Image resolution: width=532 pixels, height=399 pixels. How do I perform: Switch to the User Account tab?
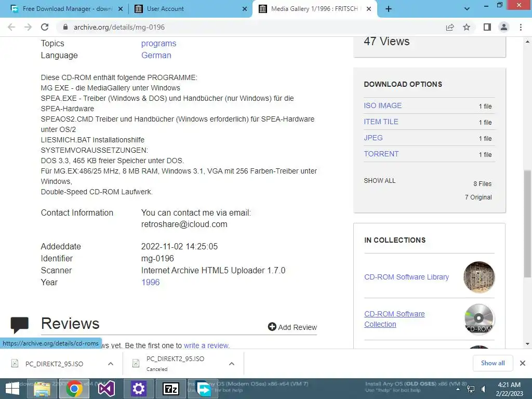click(190, 9)
